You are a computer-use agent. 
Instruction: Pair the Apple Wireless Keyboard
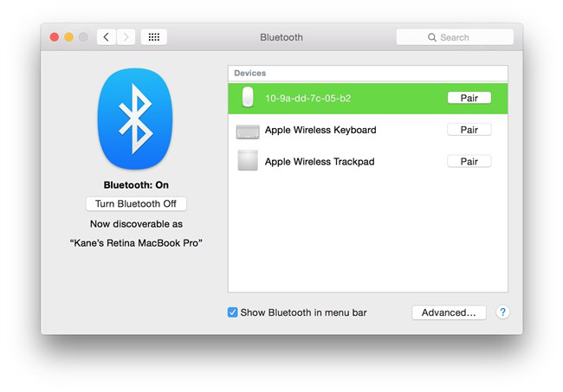[x=469, y=130]
